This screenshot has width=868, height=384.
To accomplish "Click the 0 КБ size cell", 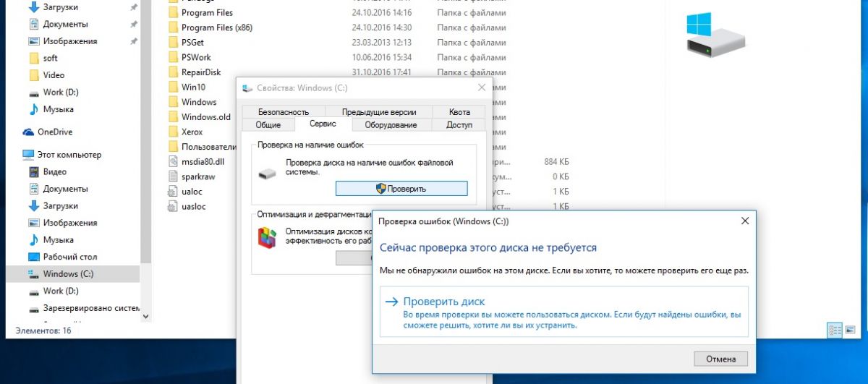I will (x=561, y=176).
